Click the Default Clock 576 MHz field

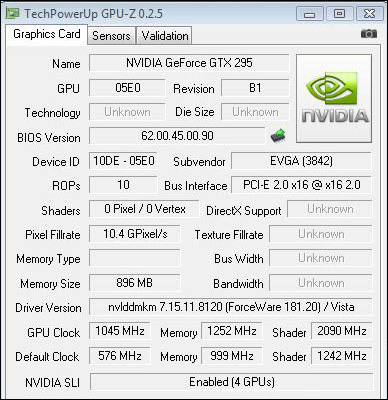click(x=120, y=356)
